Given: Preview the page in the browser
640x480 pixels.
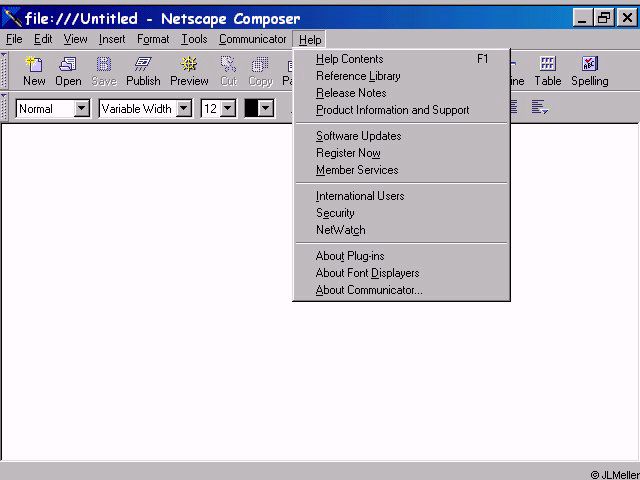Looking at the screenshot, I should coord(189,71).
